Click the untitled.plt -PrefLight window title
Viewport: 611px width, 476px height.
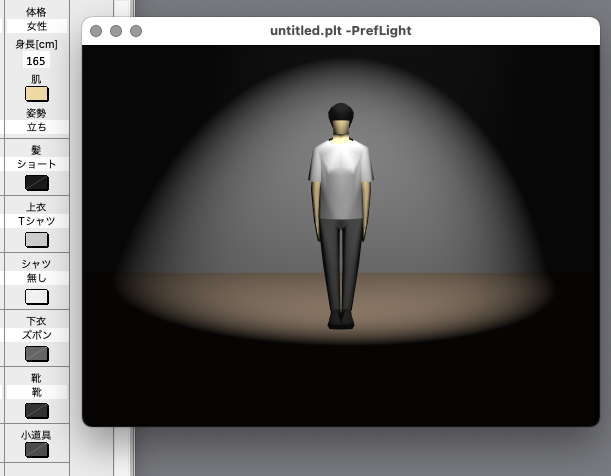pos(341,30)
